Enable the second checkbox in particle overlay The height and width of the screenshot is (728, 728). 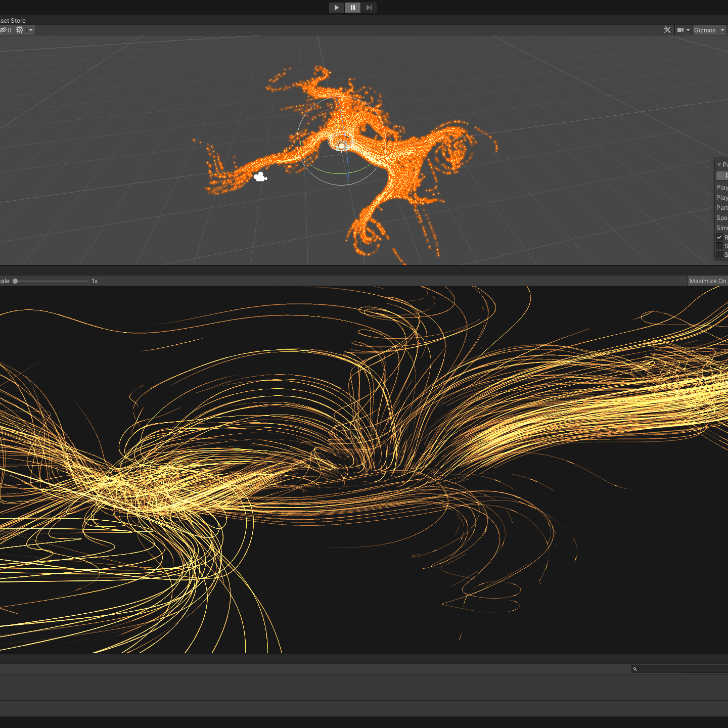pos(719,246)
